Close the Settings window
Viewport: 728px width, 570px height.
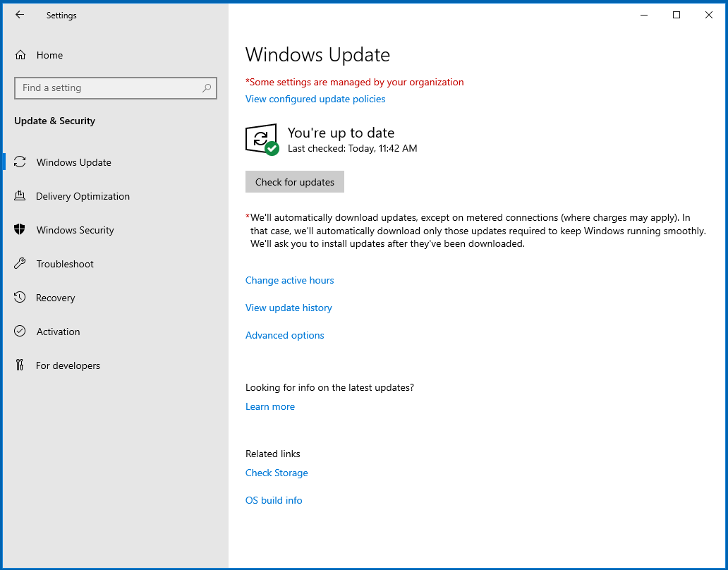pos(708,15)
